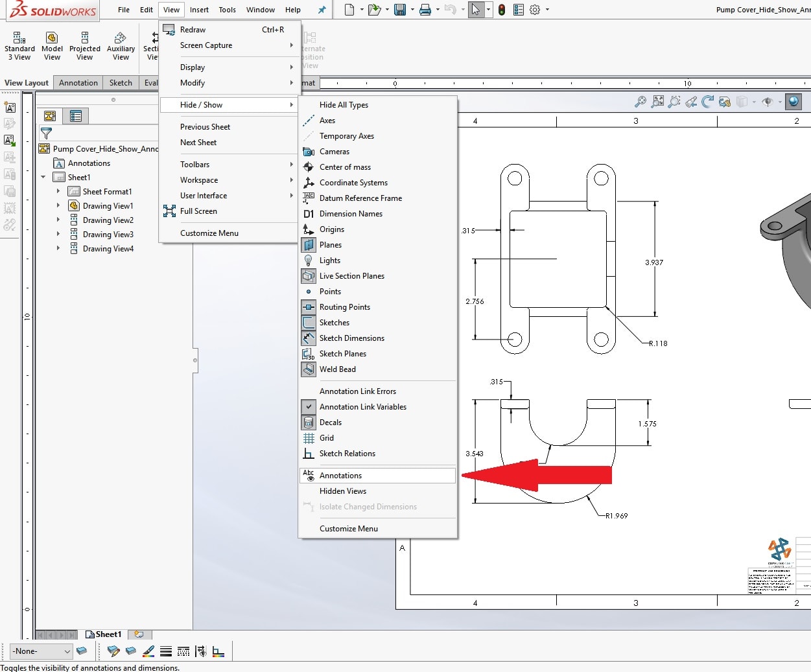
Task: Click the rainbow layer color brush
Action: (x=148, y=651)
